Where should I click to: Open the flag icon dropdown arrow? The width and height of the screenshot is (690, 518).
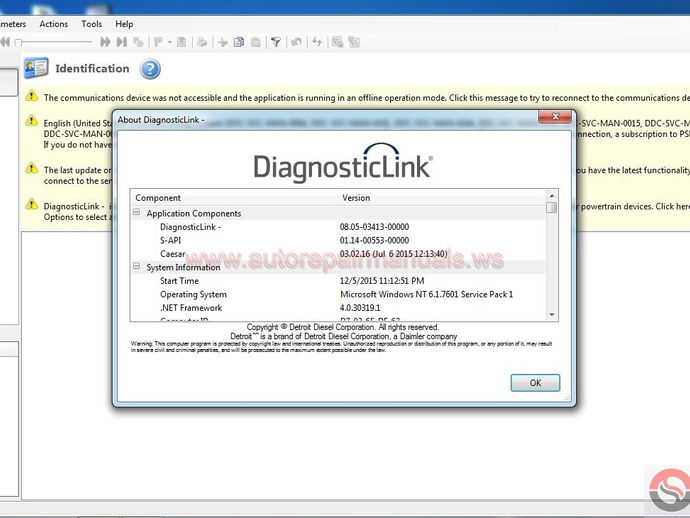point(169,42)
